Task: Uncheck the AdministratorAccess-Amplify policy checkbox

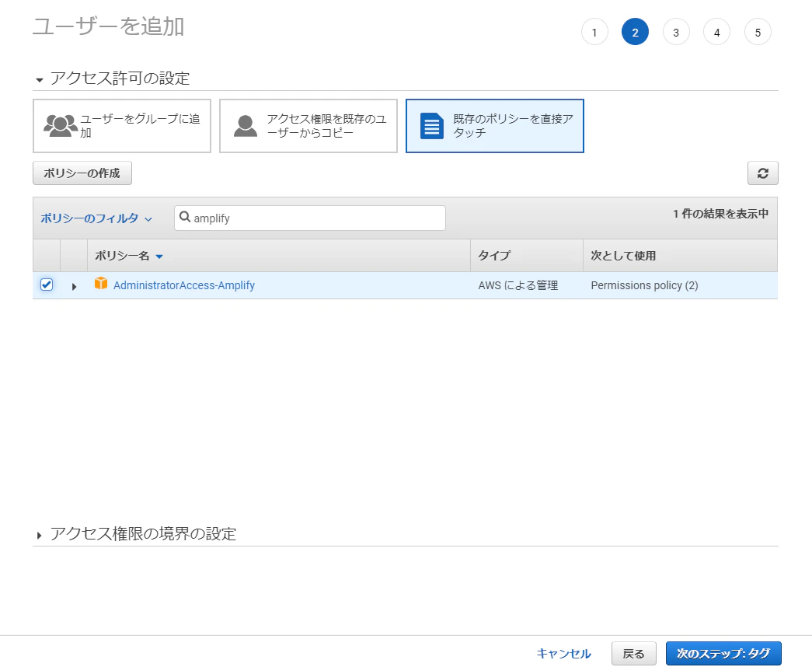Action: (x=47, y=285)
